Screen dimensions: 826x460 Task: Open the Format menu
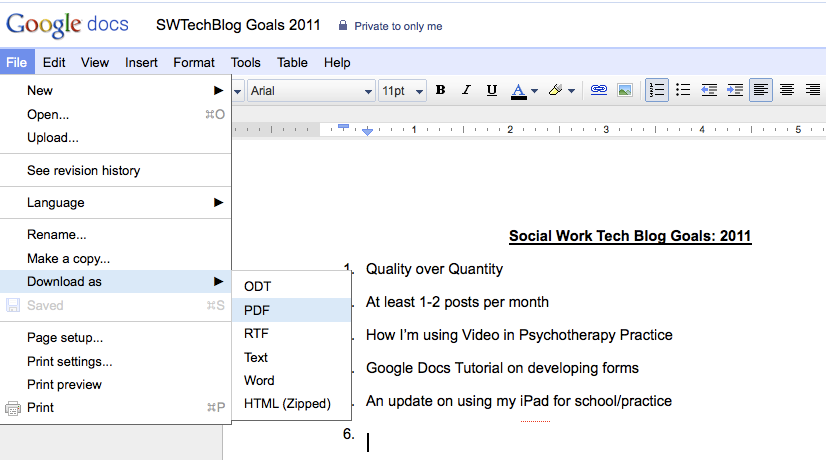(x=194, y=62)
